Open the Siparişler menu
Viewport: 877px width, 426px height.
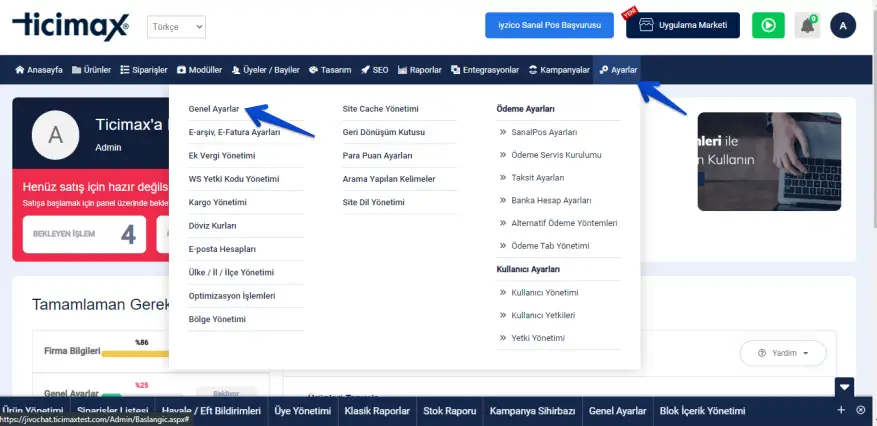144,70
